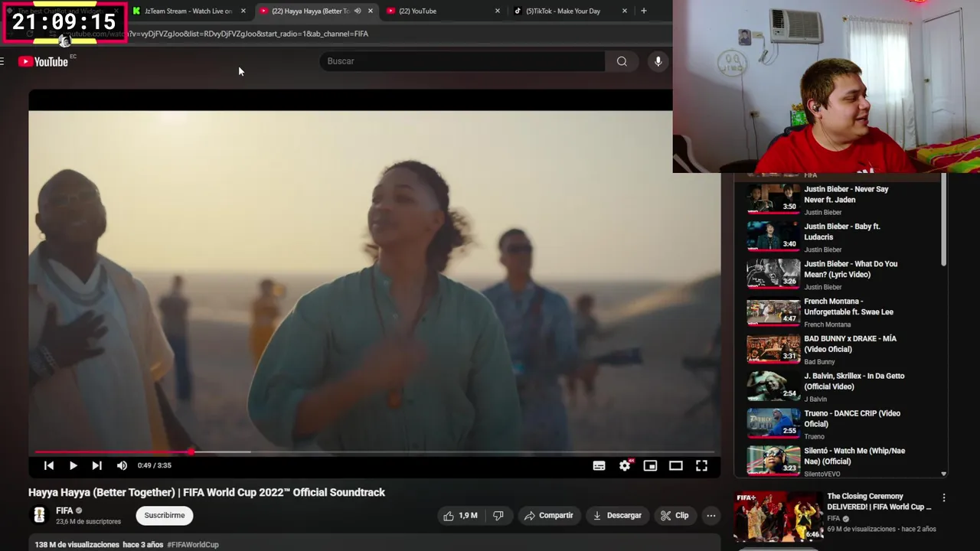Skip to next video
Image resolution: width=980 pixels, height=551 pixels.
pos(96,465)
